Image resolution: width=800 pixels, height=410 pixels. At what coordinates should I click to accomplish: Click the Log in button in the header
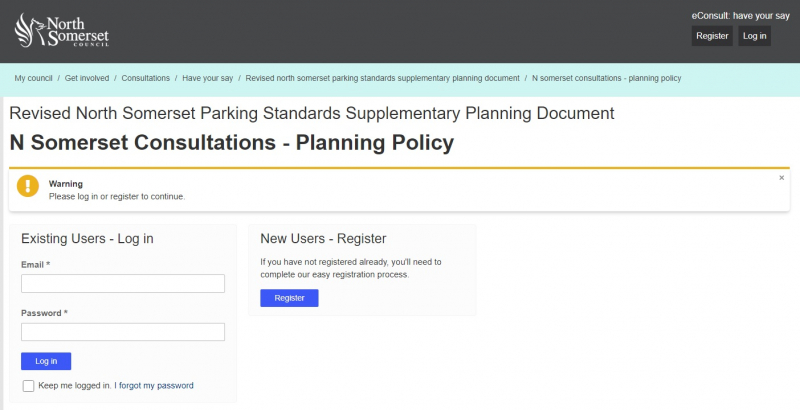point(754,36)
